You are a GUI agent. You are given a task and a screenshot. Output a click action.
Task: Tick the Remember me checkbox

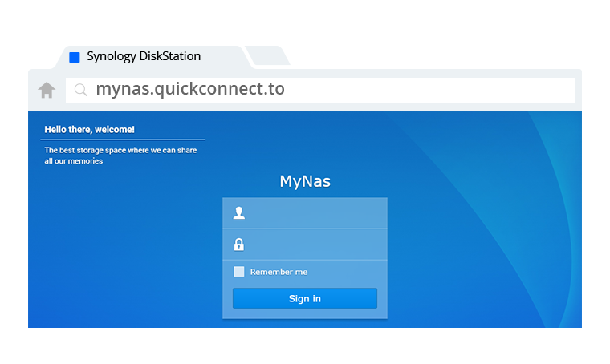tap(239, 272)
